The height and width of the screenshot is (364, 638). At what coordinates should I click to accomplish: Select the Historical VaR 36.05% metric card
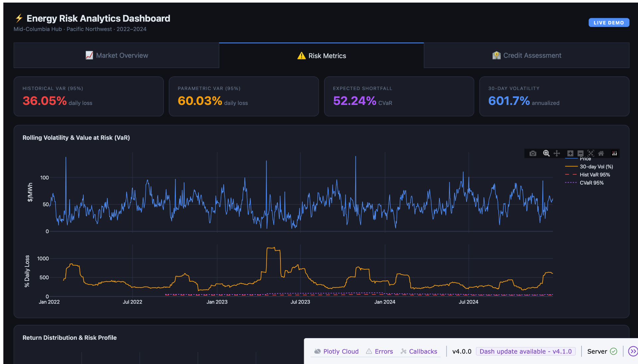coord(88,96)
